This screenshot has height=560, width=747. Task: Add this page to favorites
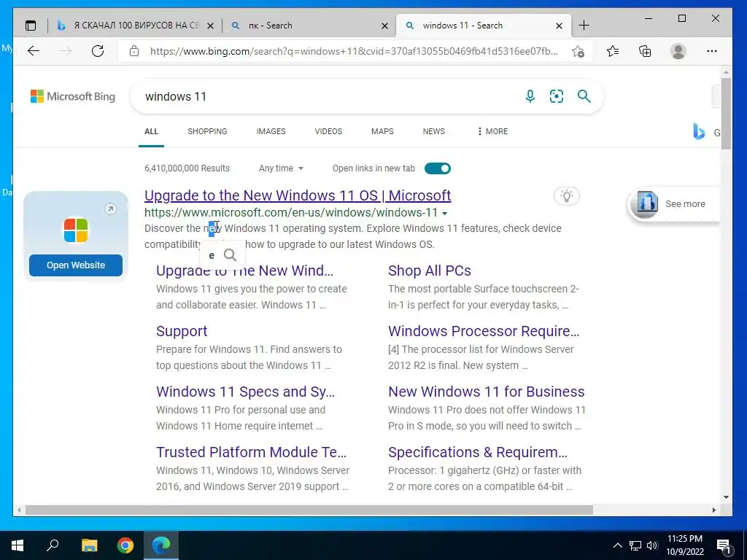(578, 51)
